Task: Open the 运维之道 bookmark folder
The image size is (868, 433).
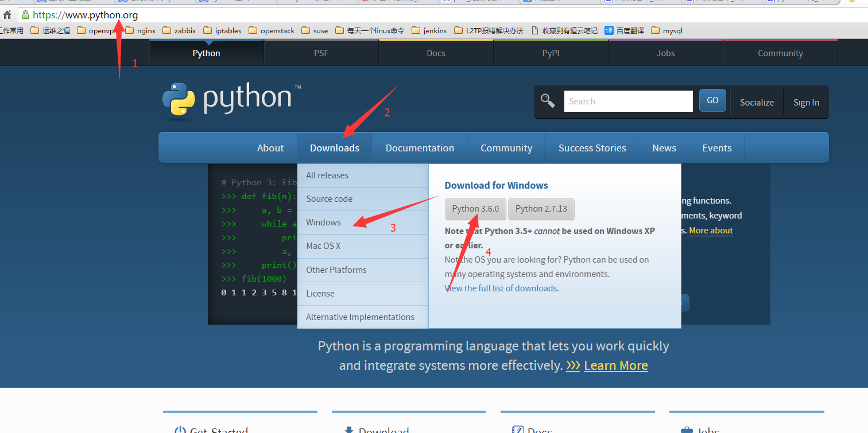Action: pos(51,31)
